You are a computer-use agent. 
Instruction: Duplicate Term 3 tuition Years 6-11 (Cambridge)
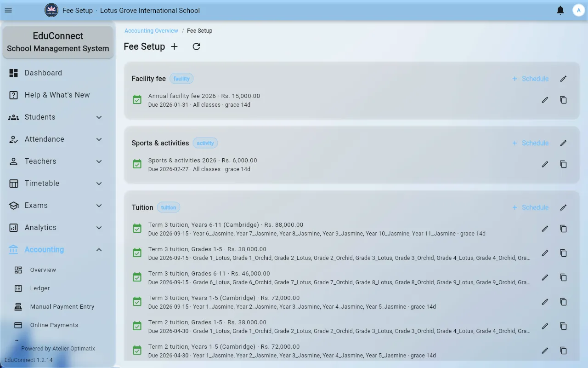click(x=563, y=229)
